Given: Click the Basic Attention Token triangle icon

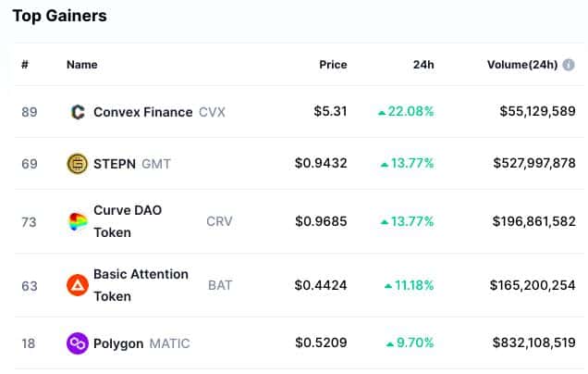Looking at the screenshot, I should click(x=78, y=285).
